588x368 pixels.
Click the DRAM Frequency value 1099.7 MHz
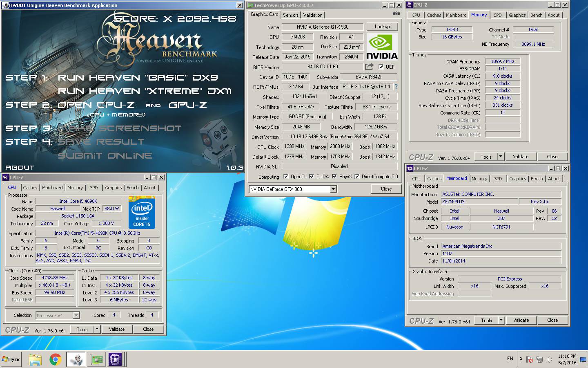(x=503, y=61)
